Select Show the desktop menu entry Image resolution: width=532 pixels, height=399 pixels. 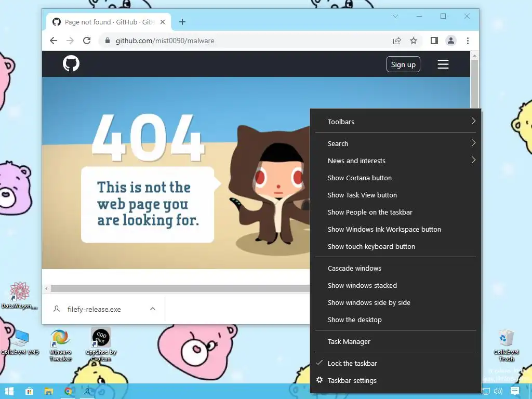tap(395, 320)
